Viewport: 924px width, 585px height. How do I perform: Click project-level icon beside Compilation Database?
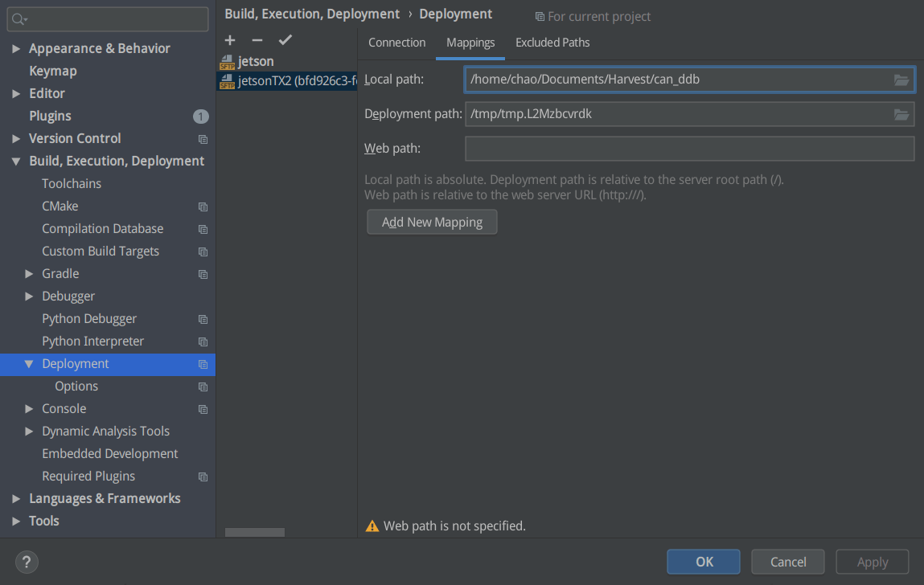coord(203,229)
